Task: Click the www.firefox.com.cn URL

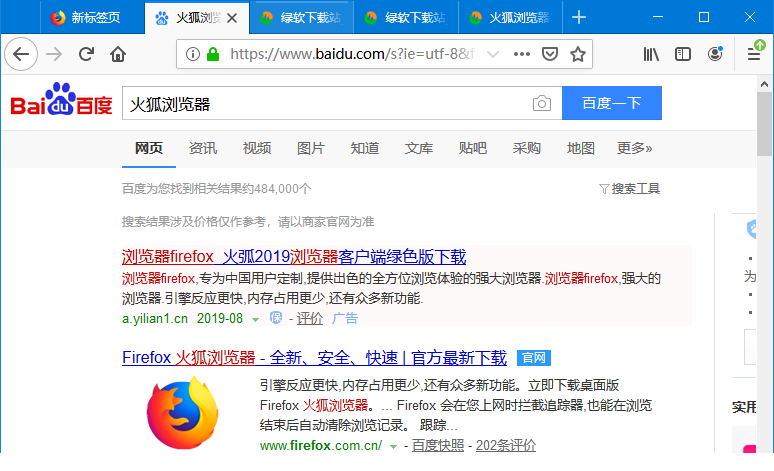Action: coord(321,445)
